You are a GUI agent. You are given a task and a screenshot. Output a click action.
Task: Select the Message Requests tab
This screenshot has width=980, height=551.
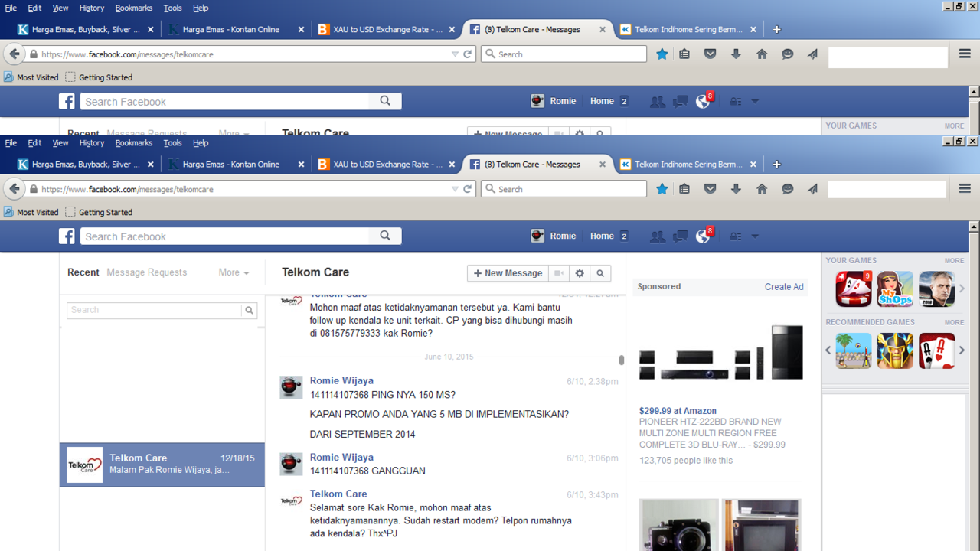pyautogui.click(x=146, y=272)
